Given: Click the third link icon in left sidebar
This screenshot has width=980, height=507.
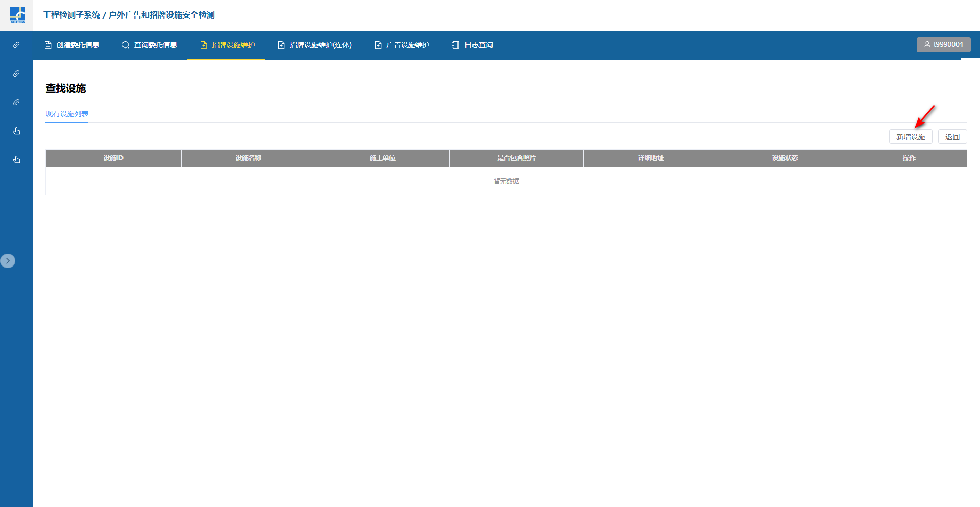Looking at the screenshot, I should coord(16,102).
